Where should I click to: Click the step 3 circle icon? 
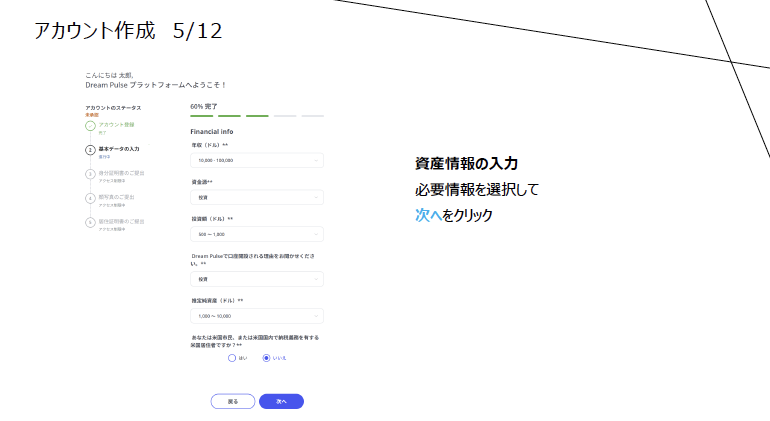click(90, 174)
